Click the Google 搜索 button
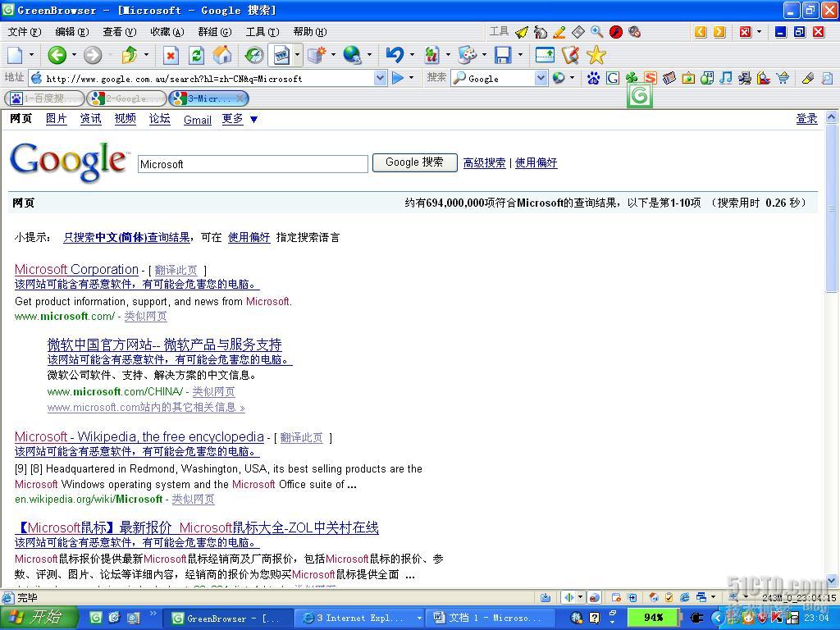This screenshot has width=840, height=630. point(414,162)
